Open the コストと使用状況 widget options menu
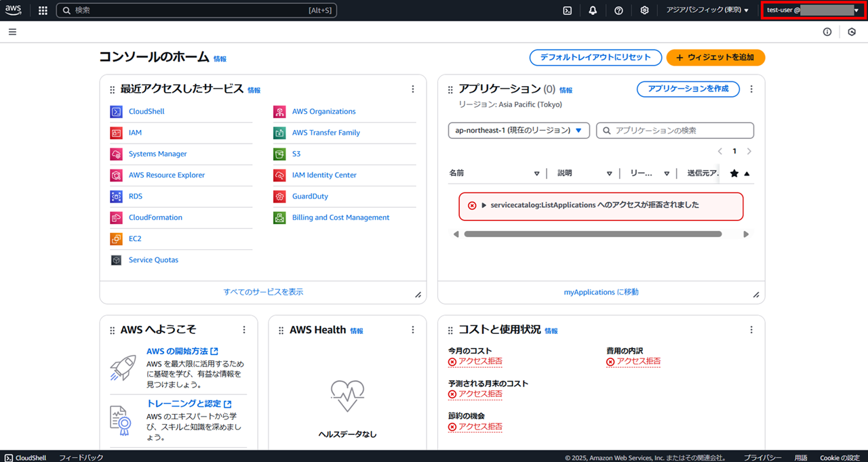Viewport: 868px width, 462px height. [x=751, y=330]
